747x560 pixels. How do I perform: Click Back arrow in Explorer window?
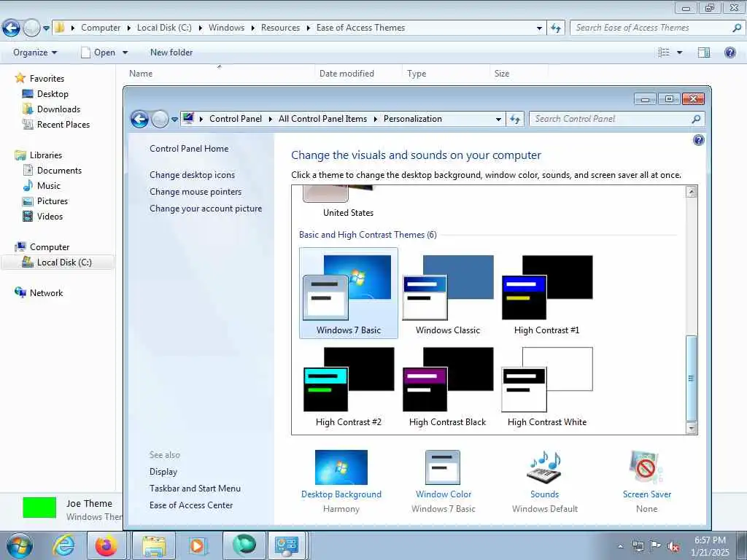[x=11, y=28]
